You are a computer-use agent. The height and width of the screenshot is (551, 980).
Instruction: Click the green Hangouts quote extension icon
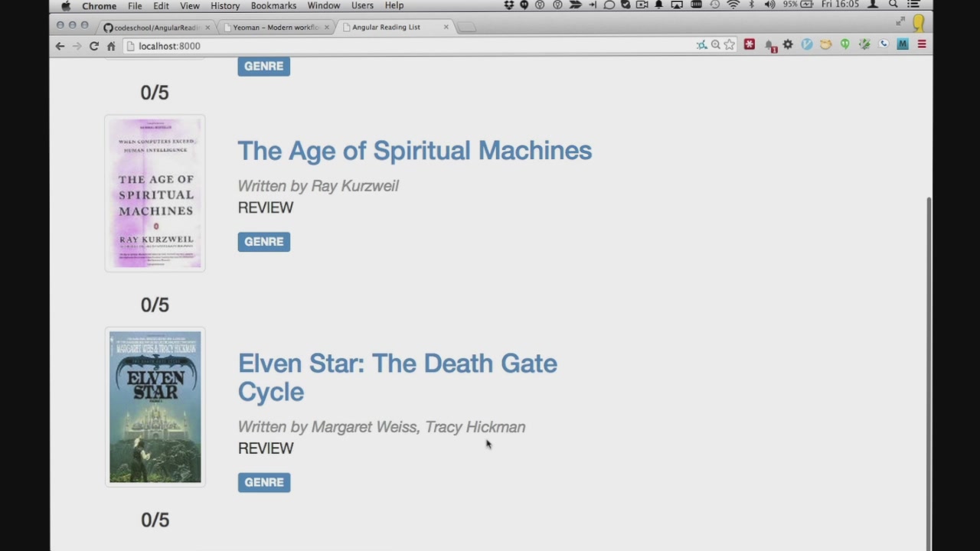[x=844, y=45]
